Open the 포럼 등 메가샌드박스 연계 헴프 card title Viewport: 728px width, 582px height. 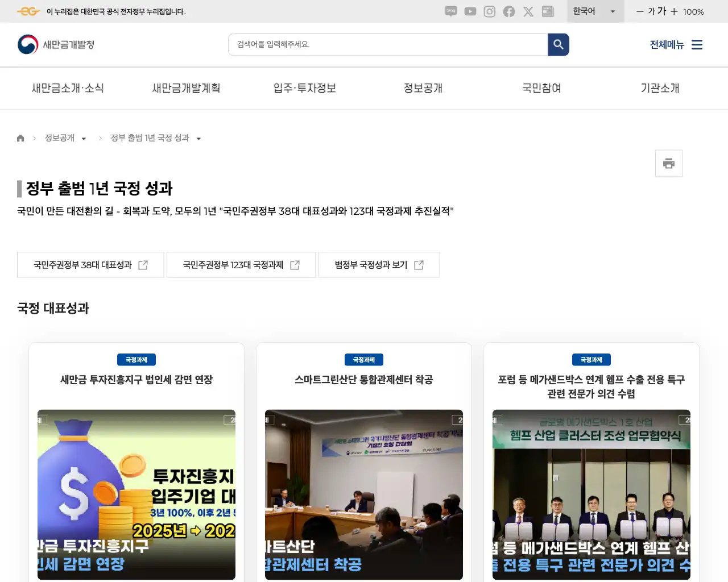coord(591,386)
